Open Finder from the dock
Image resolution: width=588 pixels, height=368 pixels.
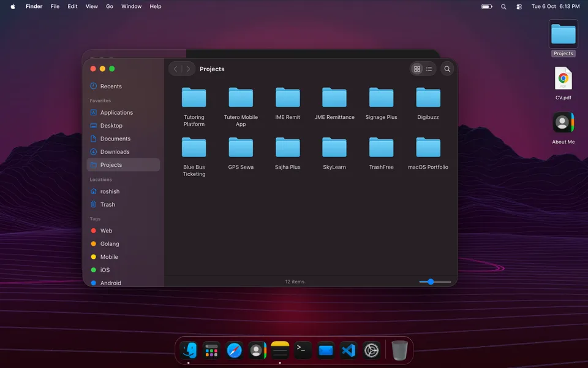tap(188, 350)
